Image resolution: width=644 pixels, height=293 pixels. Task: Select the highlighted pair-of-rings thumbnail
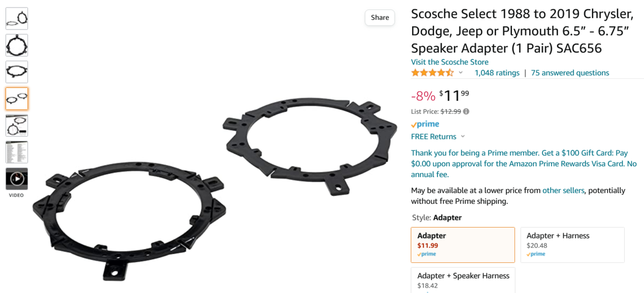tap(17, 99)
